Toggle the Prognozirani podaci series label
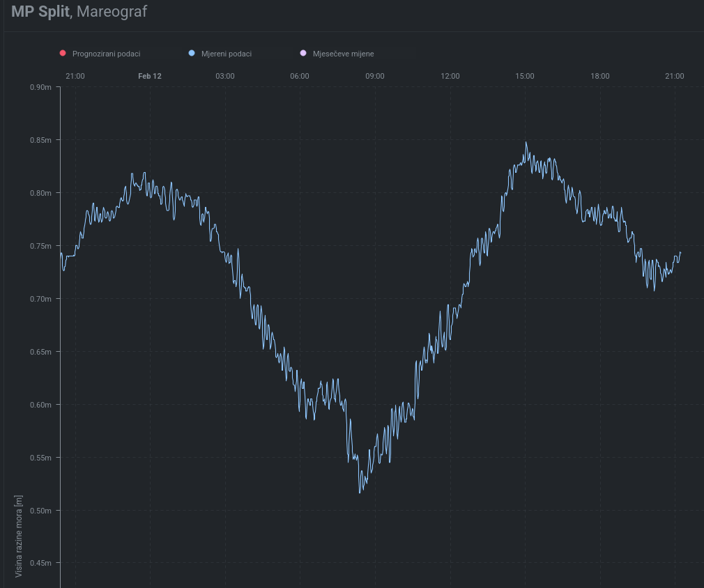 [x=106, y=54]
